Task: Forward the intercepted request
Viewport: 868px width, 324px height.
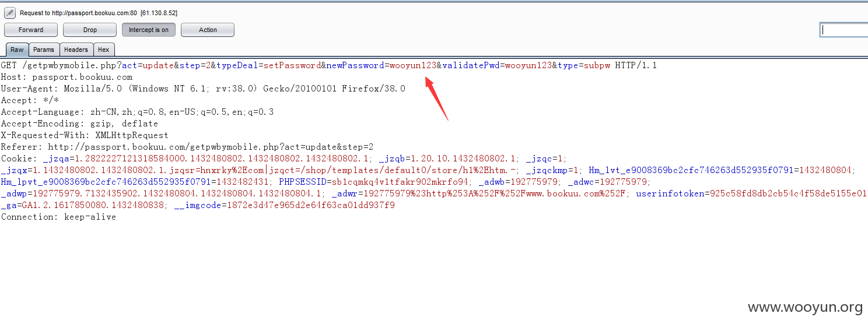Action: [x=31, y=30]
